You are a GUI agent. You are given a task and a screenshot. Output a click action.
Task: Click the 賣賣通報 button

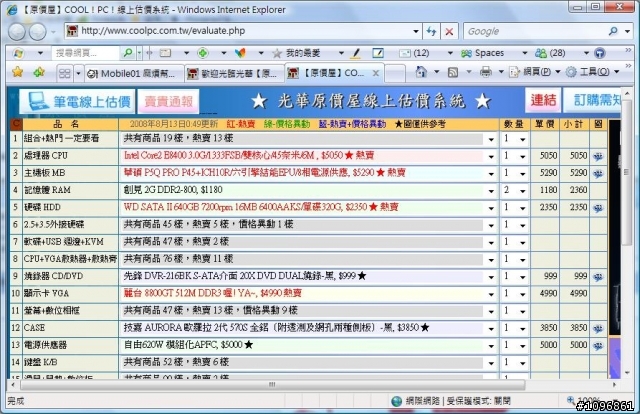pos(169,101)
